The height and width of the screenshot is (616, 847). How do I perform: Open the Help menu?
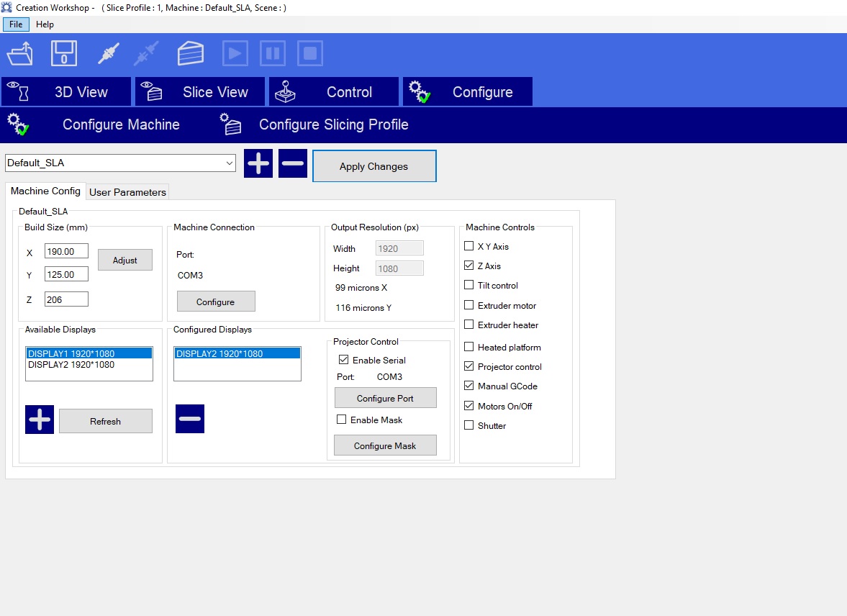pyautogui.click(x=45, y=24)
